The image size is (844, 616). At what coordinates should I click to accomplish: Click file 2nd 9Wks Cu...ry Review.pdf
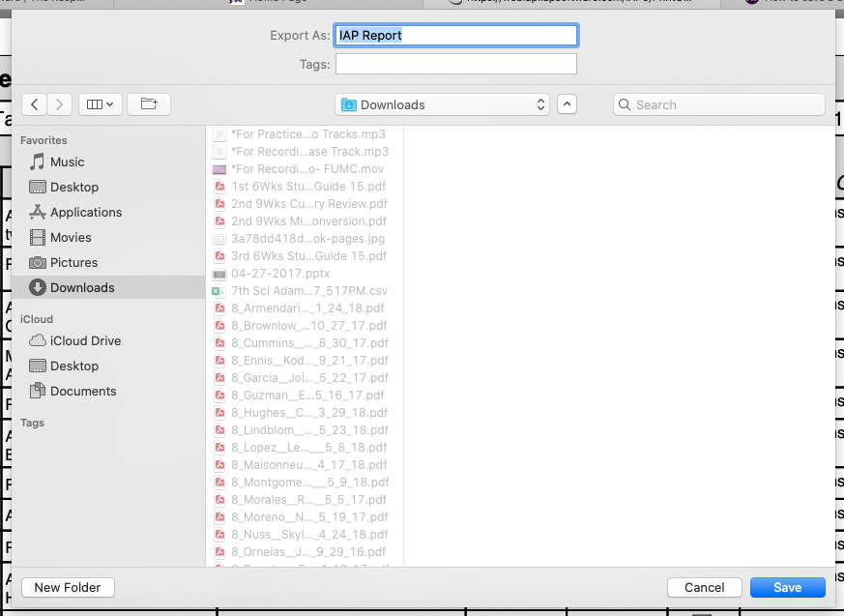(x=305, y=203)
